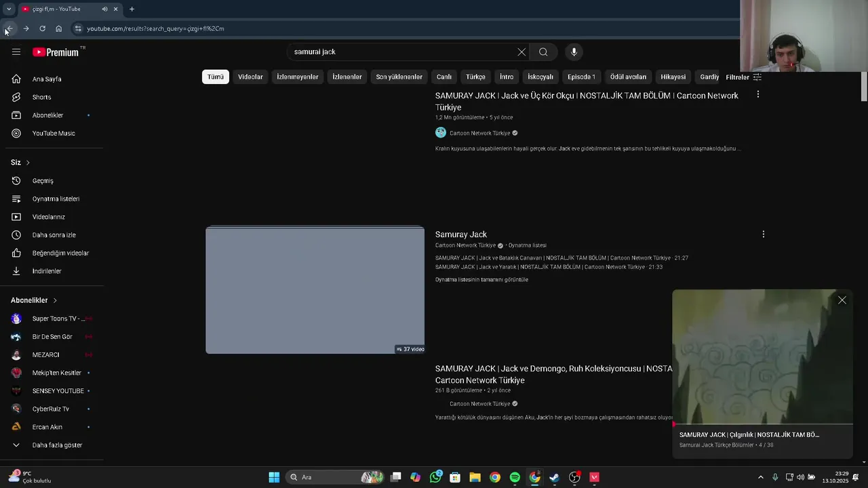Open Oynatma listeleri in sidebar

54,199
